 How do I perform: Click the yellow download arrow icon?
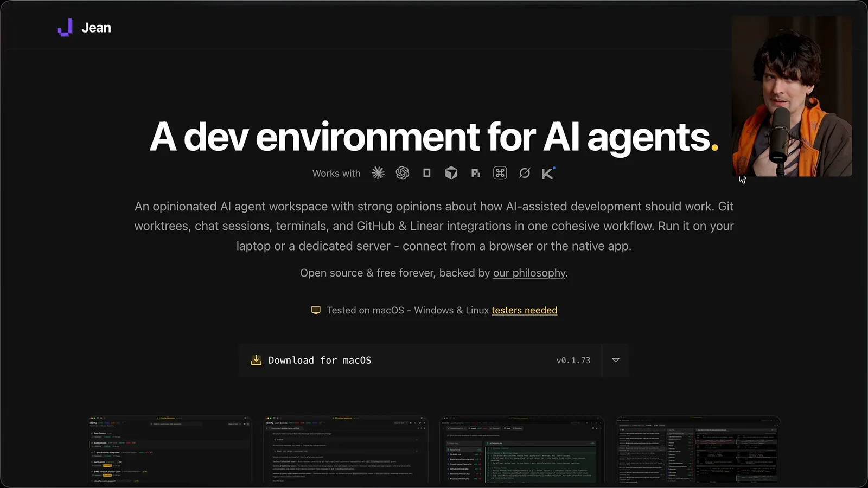coord(256,360)
